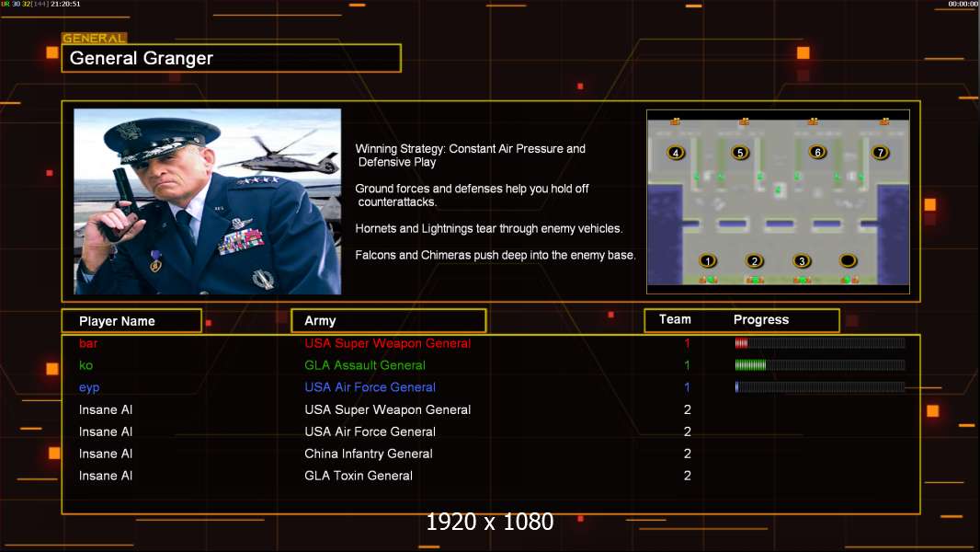Click the red loading progress bar for bar
This screenshot has height=552, width=980.
coord(820,342)
